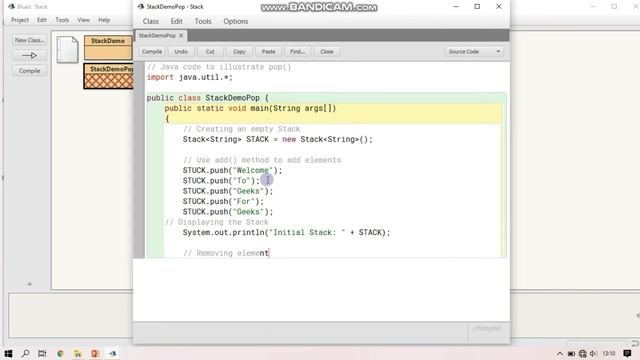Viewport: 640px width, 360px height.
Task: Click the STUCK.push("For") line
Action: point(223,202)
